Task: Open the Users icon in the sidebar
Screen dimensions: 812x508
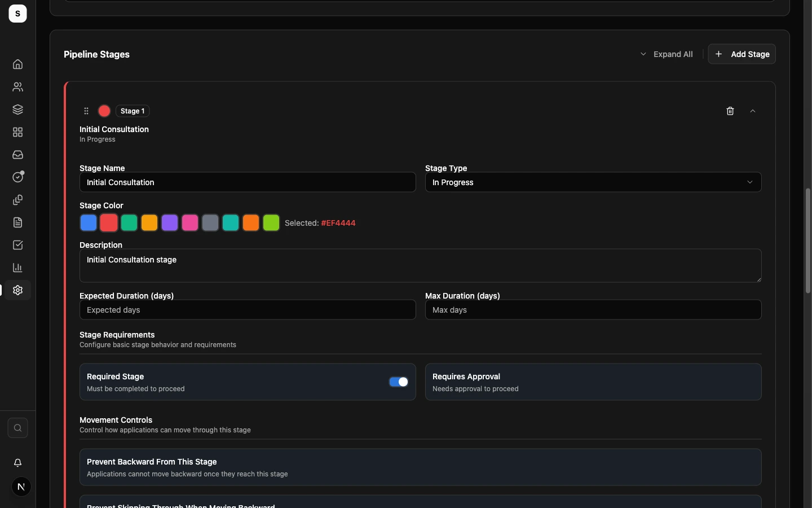Action: pos(17,87)
